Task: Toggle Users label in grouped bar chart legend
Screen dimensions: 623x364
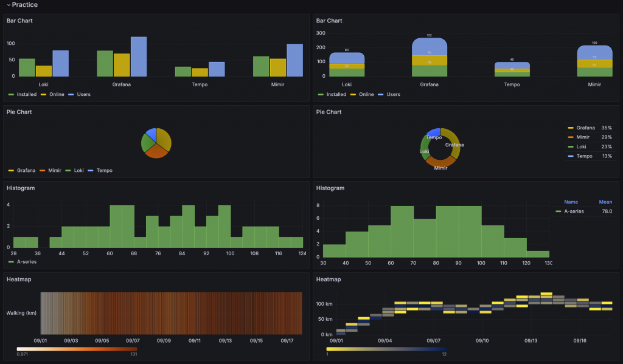Action: coord(83,94)
